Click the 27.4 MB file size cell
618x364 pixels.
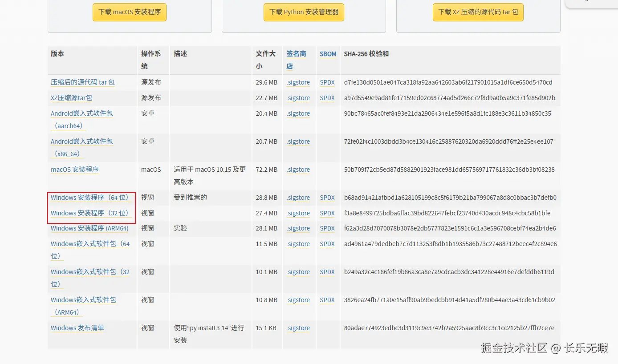pyautogui.click(x=267, y=213)
